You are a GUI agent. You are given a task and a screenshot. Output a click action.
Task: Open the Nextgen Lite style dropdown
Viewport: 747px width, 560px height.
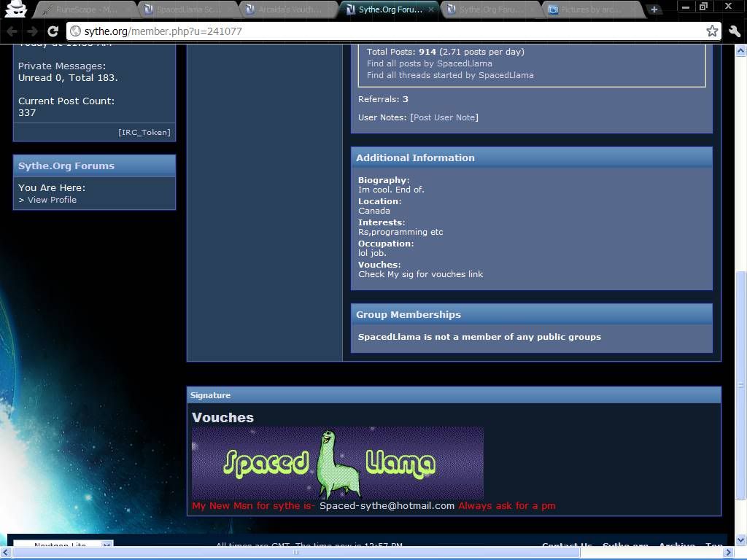[63, 544]
